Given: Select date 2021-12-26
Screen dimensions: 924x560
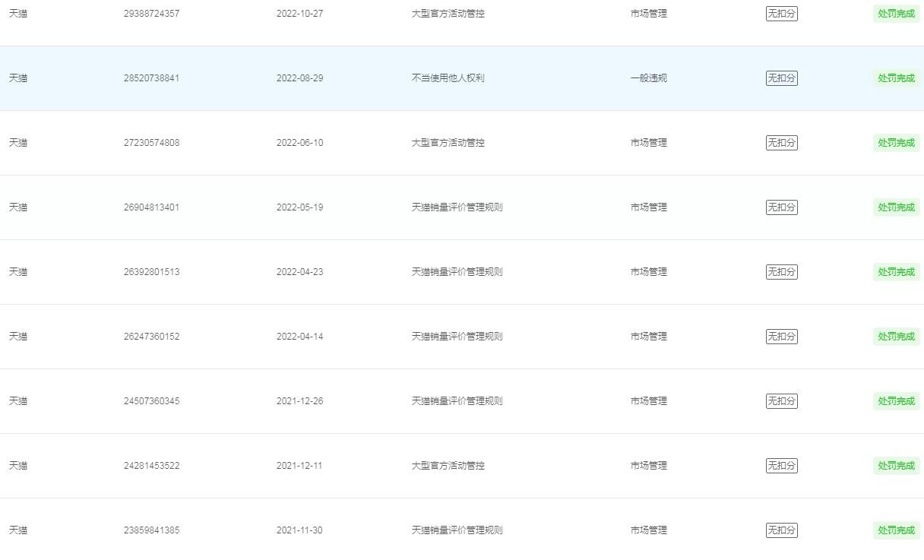Looking at the screenshot, I should (299, 401).
